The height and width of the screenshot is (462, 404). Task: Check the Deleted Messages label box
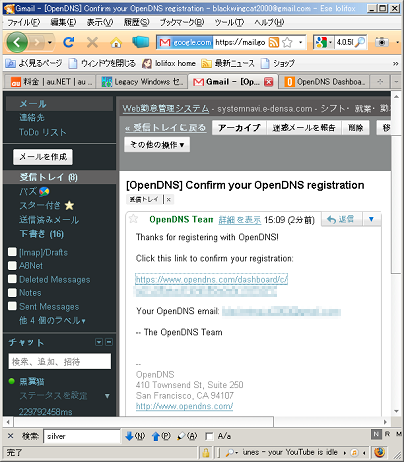[x=12, y=279]
